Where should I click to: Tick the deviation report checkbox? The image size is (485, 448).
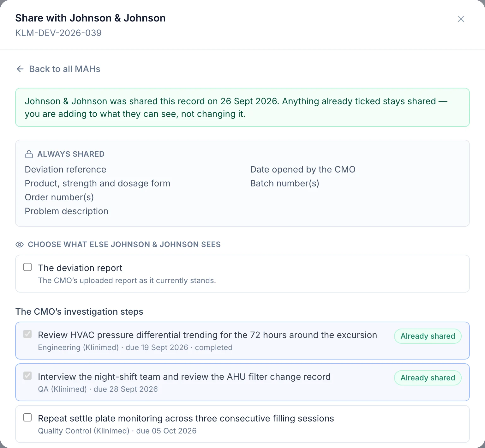tap(27, 267)
